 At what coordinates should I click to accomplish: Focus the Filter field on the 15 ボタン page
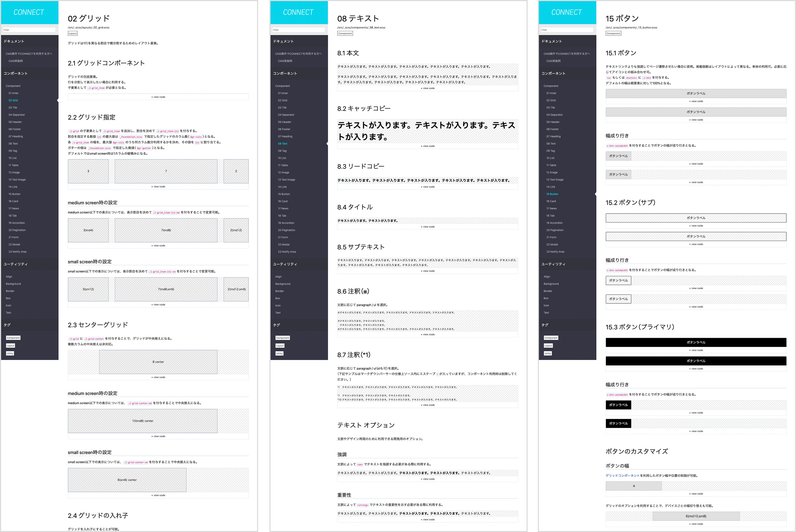[567, 30]
